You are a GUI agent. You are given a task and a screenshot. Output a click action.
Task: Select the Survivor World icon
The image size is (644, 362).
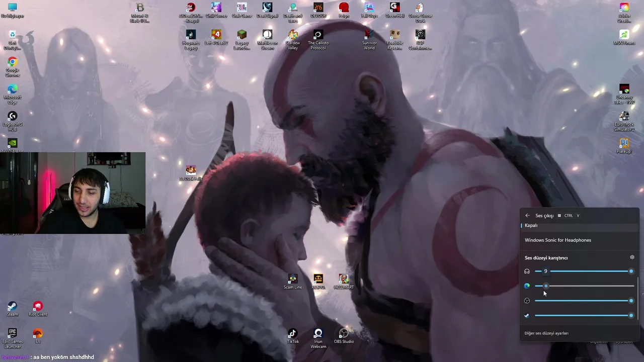tap(369, 40)
